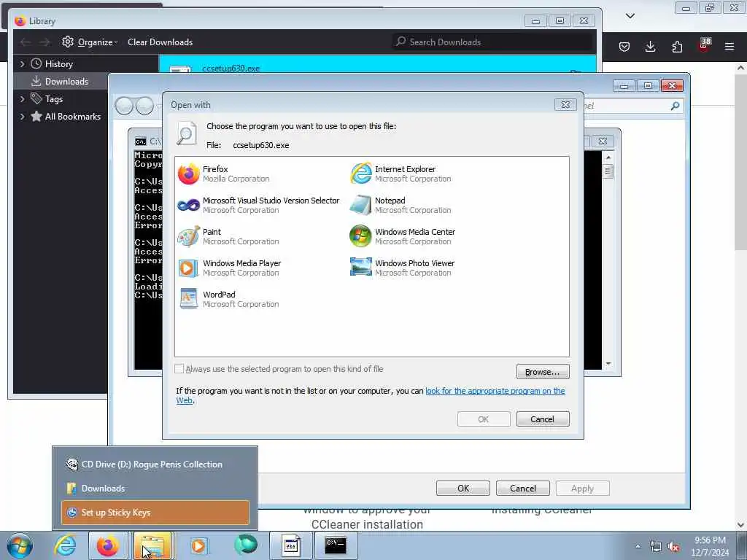Viewport: 747px width, 560px height.
Task: Select Microsoft Visual Studio Version Selector
Action: 258,205
